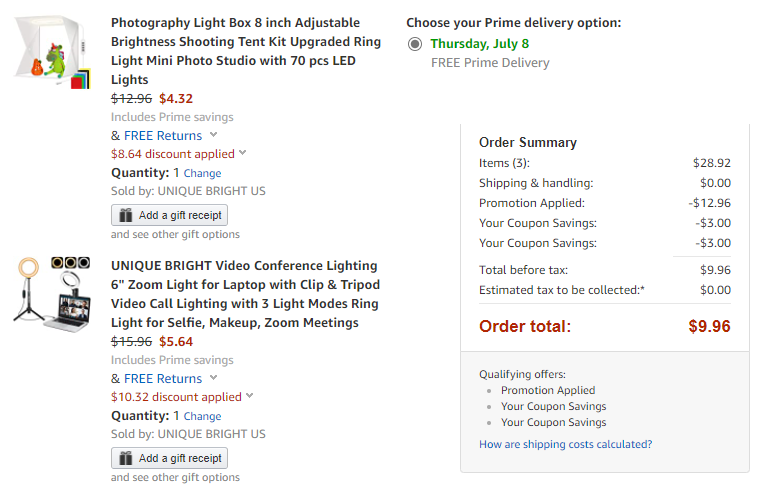Click Photography Light Box product thumbnail

click(x=53, y=52)
